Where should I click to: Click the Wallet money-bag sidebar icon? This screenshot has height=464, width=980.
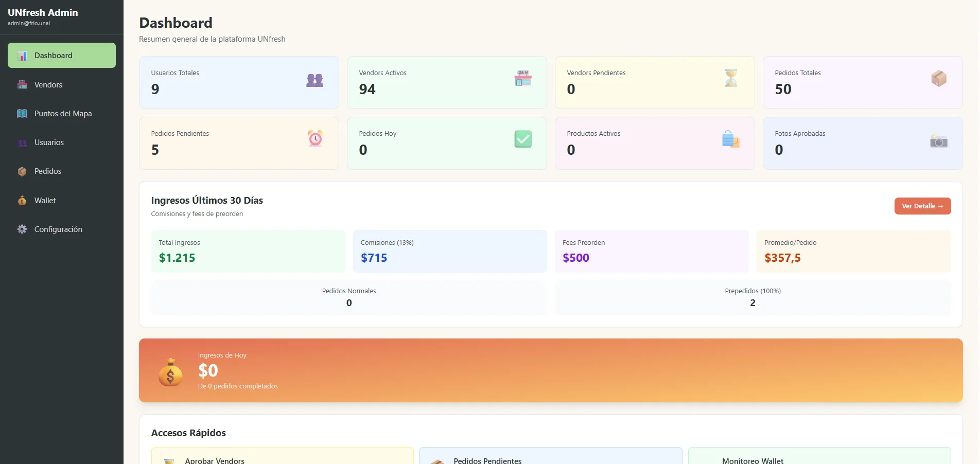coord(22,200)
